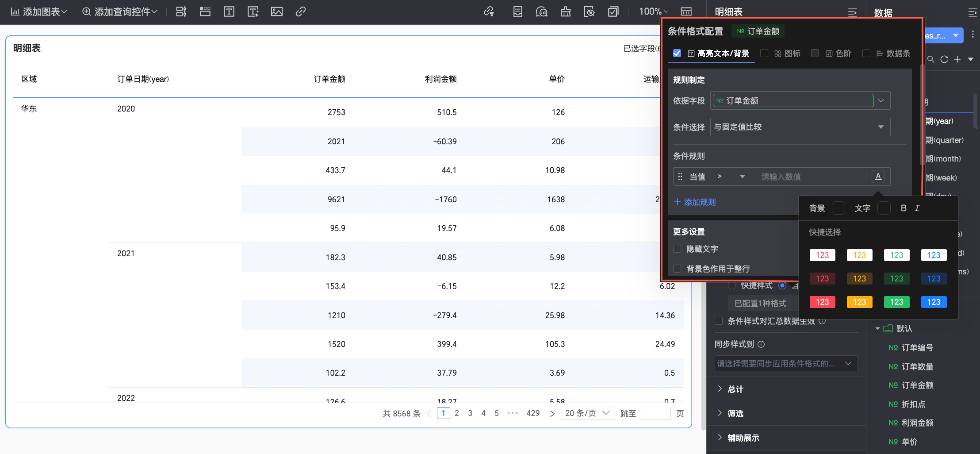Click the plus icon in data panel
Viewport: 980px width, 454px height.
coord(957,59)
